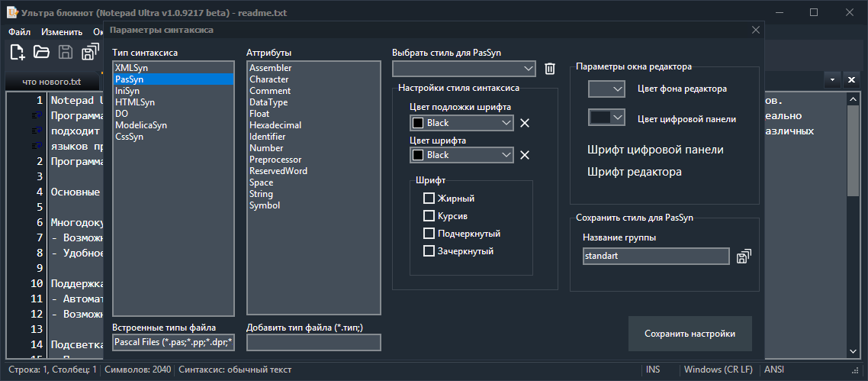Enable the Жирный checkbox
Image resolution: width=868 pixels, height=381 pixels.
point(429,199)
